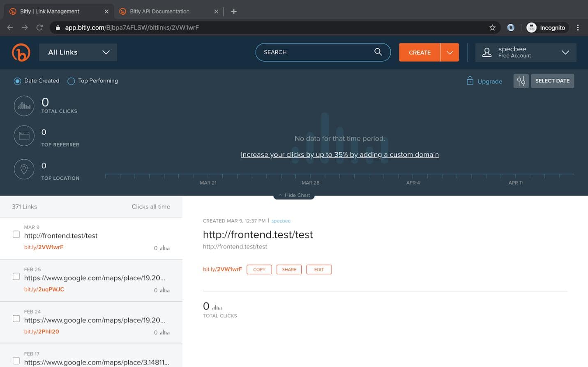The width and height of the screenshot is (588, 367).
Task: Open the bit.ly/2VW1wrF link in details
Action: click(x=222, y=269)
